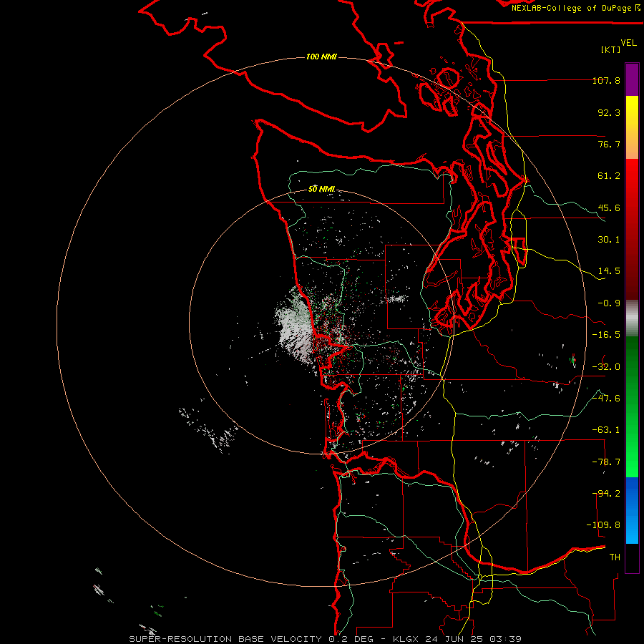The width and height of the screenshot is (644, 644).
Task: Click the 50 NMI range ring label
Action: pos(321,189)
